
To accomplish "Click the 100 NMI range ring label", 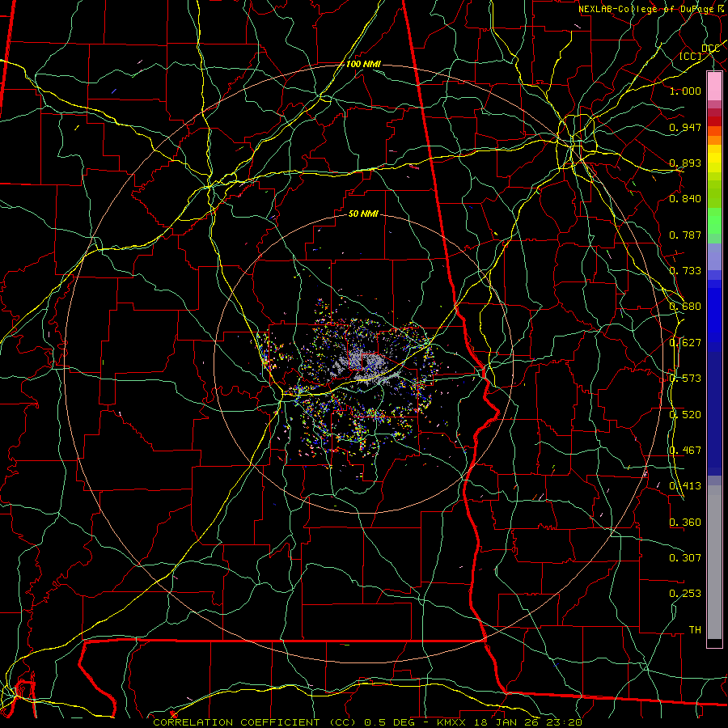I will [363, 64].
